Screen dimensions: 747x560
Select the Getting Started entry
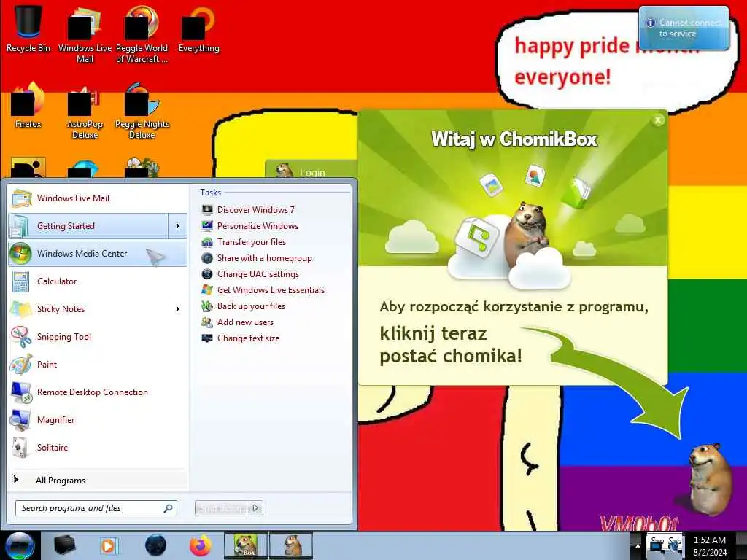pyautogui.click(x=88, y=226)
